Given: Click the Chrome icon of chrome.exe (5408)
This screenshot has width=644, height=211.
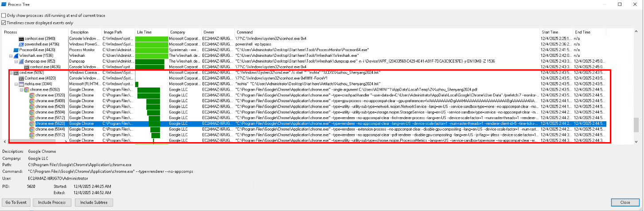Looking at the screenshot, I should coord(32,101).
